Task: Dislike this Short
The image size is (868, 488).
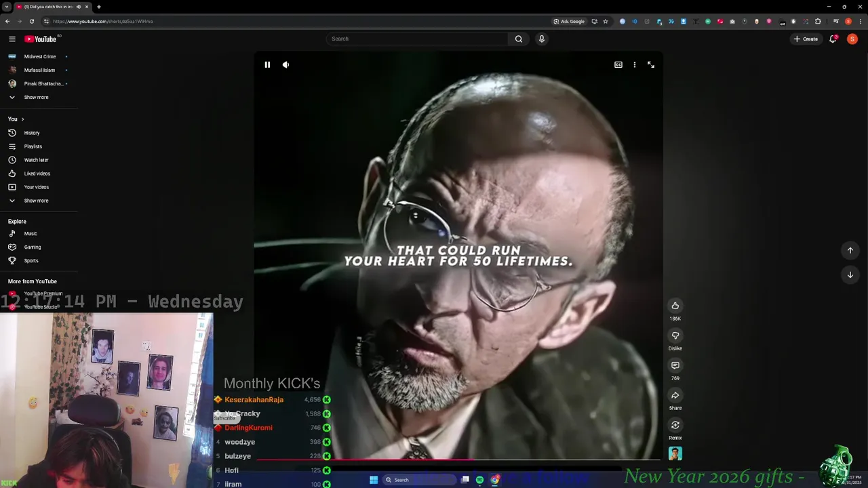Action: (x=675, y=335)
